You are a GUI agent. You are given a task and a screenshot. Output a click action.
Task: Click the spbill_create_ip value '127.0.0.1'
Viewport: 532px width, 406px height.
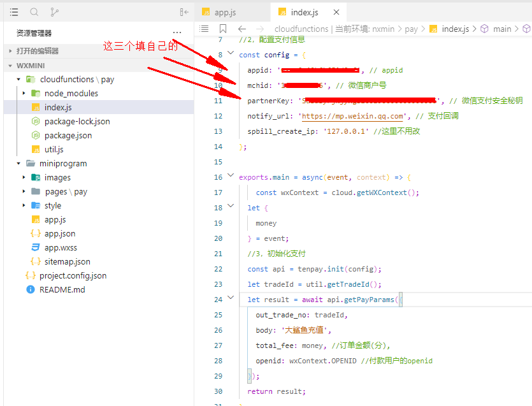click(x=346, y=131)
